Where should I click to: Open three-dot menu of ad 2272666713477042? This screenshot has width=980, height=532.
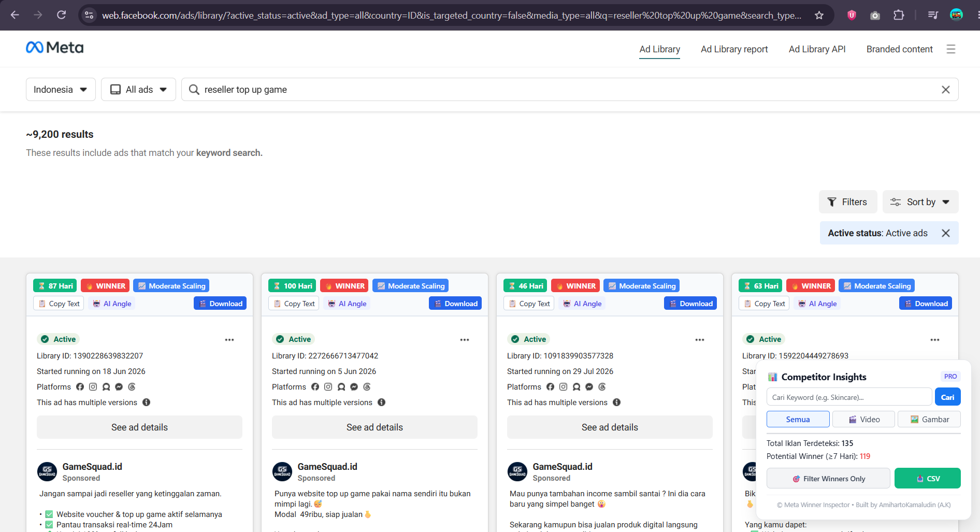click(465, 340)
